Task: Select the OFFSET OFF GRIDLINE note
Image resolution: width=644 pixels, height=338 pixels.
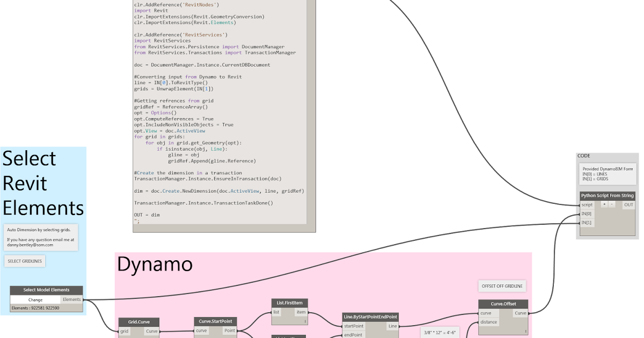Action: [502, 285]
